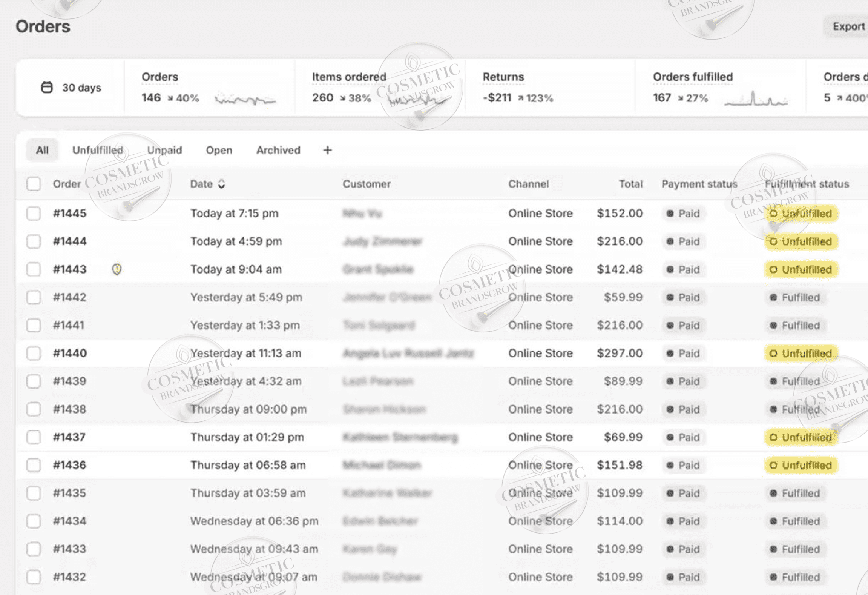The height and width of the screenshot is (595, 868).
Task: Select checkbox for order #1444
Action: click(34, 241)
